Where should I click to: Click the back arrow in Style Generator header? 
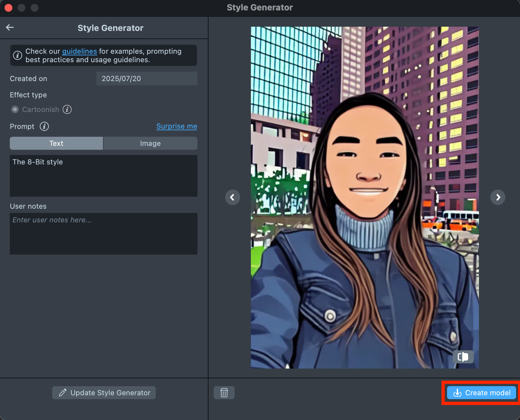point(10,28)
